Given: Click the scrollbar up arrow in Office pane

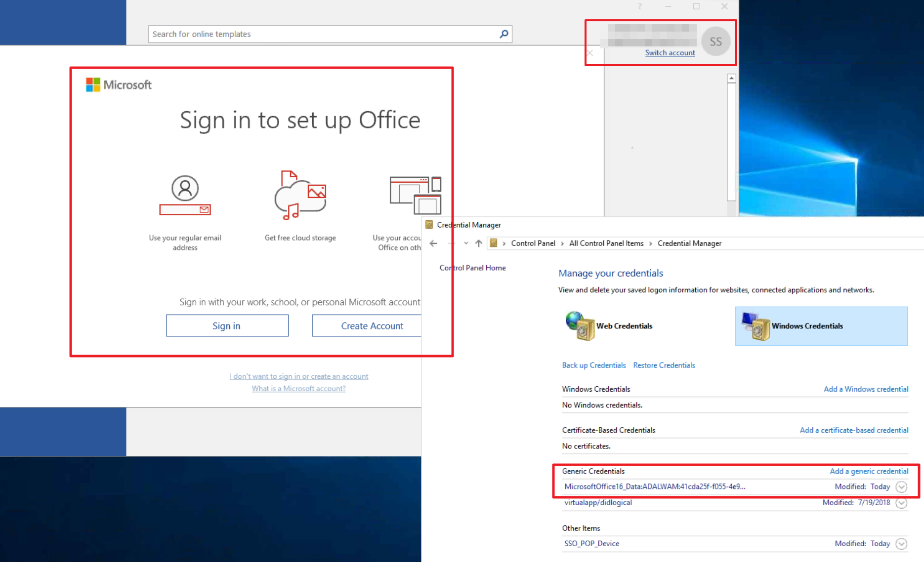Looking at the screenshot, I should (x=731, y=79).
